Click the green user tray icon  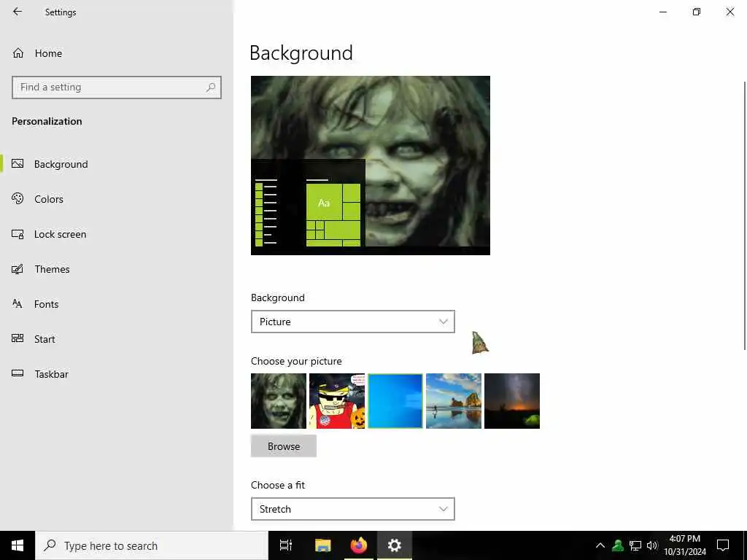click(618, 545)
